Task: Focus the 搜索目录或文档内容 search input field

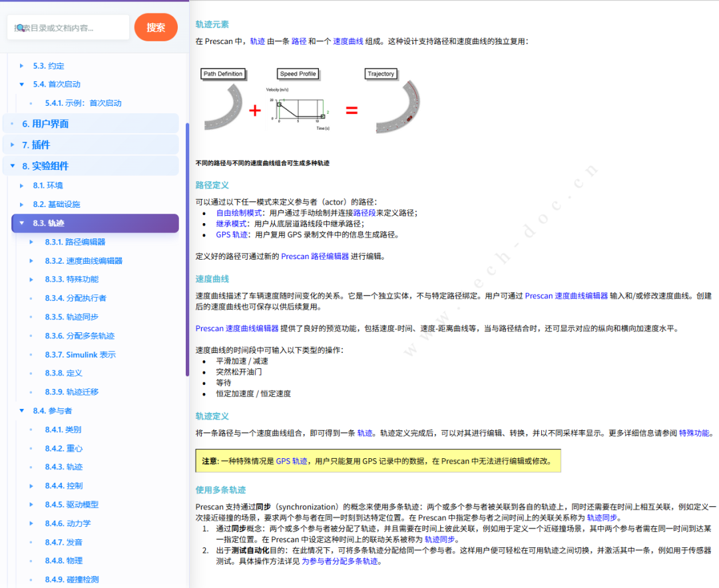Action: coord(69,27)
